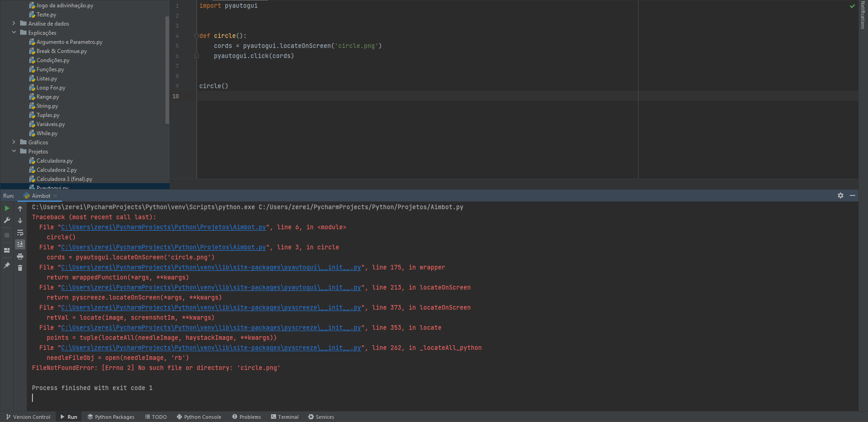Open Break & Continue.py file
This screenshot has height=422, width=868.
pyautogui.click(x=61, y=51)
